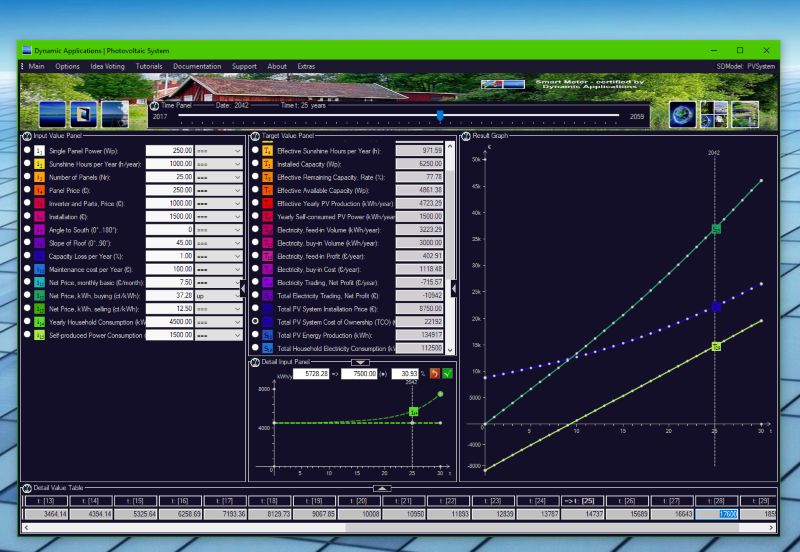This screenshot has width=800, height=552.
Task: Open the sunset landscape thumbnail icon
Action: (x=53, y=114)
